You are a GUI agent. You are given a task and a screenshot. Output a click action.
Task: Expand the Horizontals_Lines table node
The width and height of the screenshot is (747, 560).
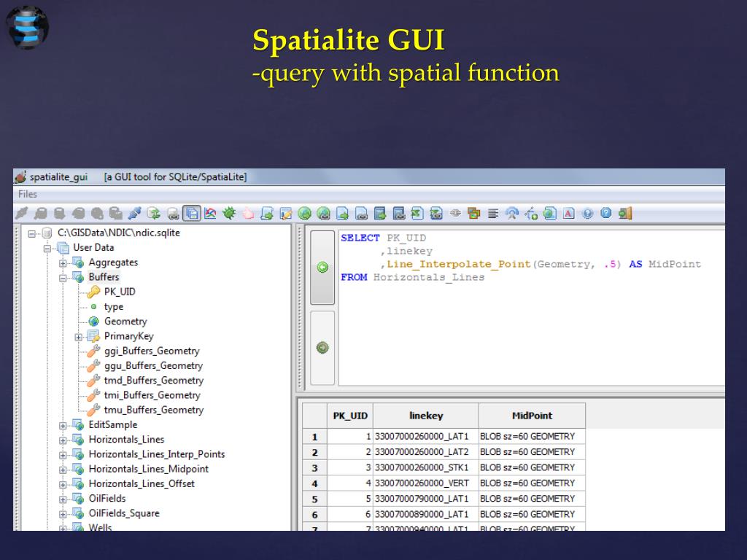tap(63, 440)
